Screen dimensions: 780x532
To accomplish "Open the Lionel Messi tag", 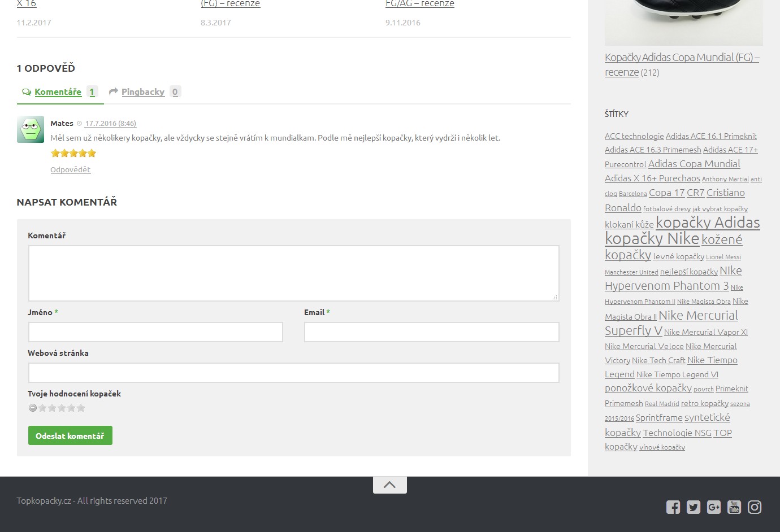I will (723, 257).
